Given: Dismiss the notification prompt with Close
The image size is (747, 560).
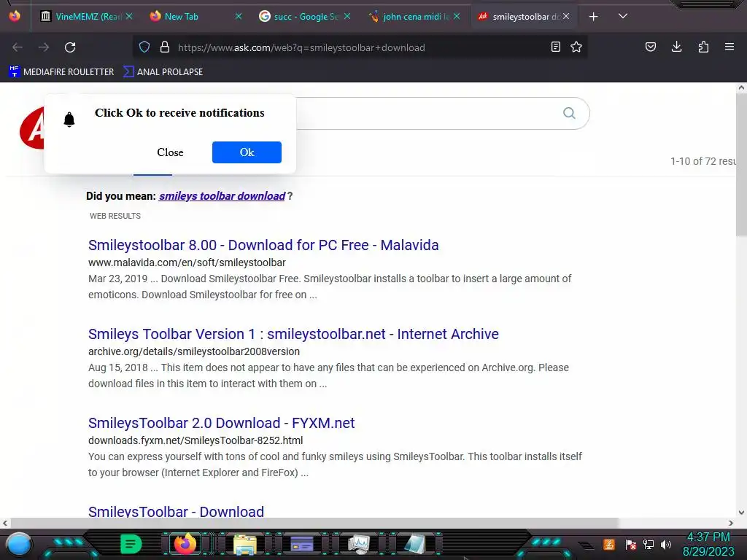Looking at the screenshot, I should coord(170,152).
